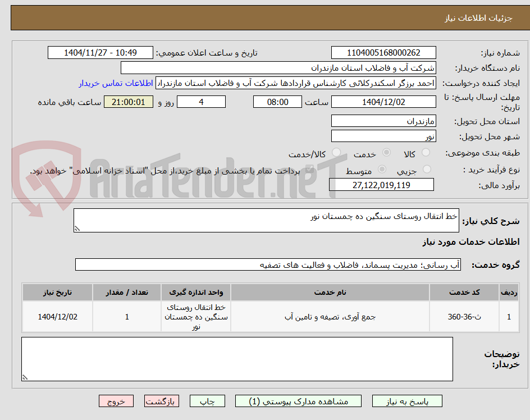Click the buyer notes textarea
Viewport: 530px width, 420px height.
[237, 359]
